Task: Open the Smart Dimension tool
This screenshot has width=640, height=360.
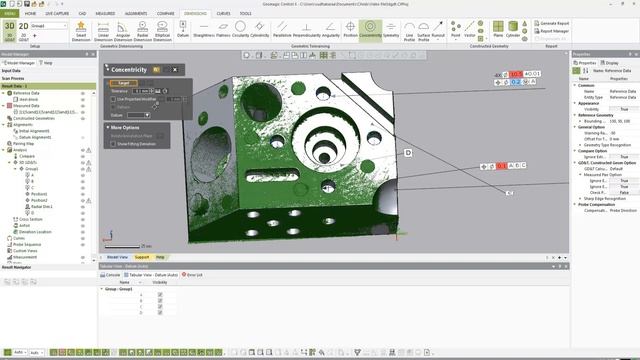Action: 81,31
